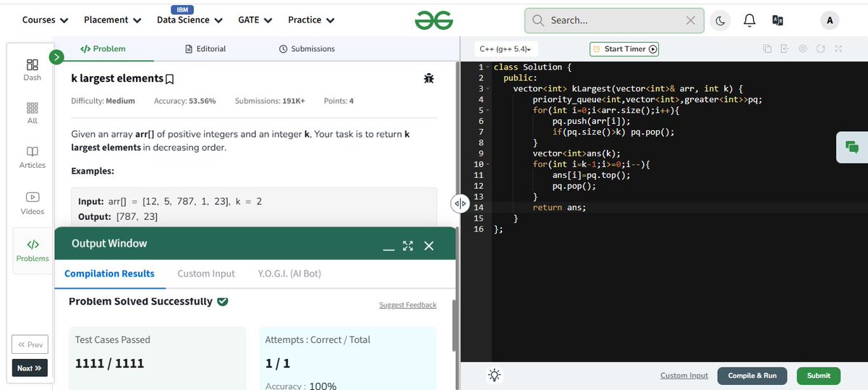The width and height of the screenshot is (868, 390).
Task: Click the Custom Input link below editor
Action: (684, 376)
